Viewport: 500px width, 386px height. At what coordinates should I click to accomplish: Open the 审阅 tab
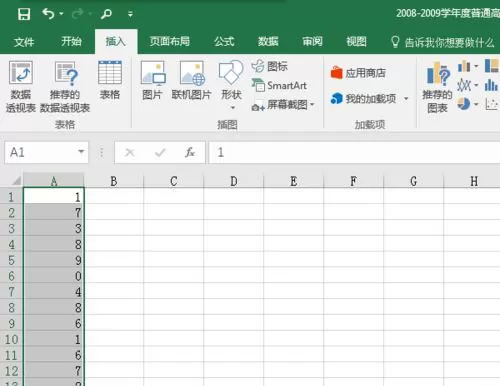coord(312,41)
